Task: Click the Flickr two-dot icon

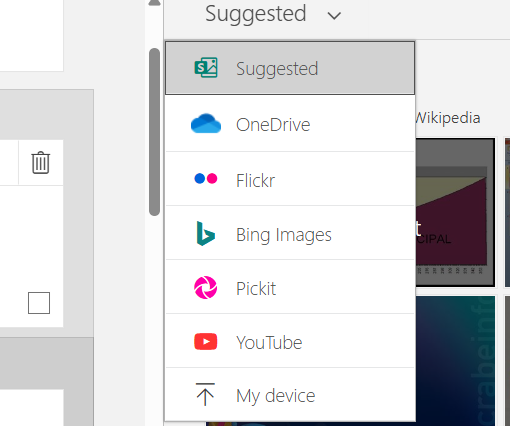Action: click(206, 179)
